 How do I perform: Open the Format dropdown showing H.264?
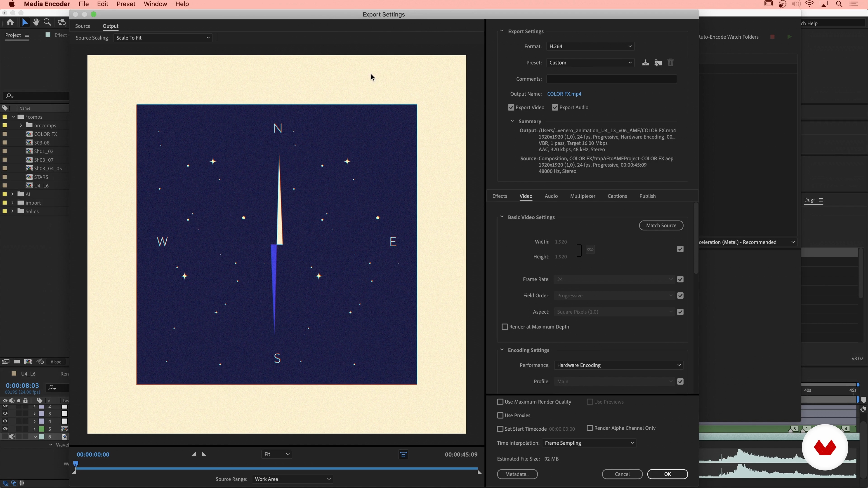pos(590,47)
